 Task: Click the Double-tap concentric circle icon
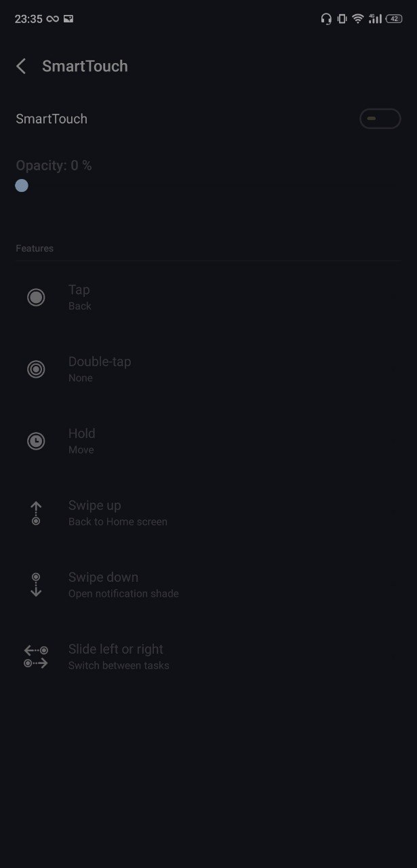tap(36, 369)
